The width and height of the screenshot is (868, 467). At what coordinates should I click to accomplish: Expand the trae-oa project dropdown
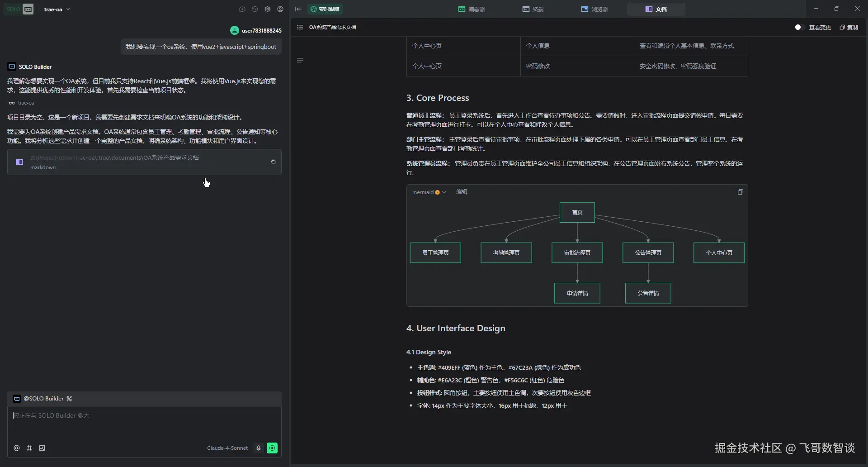click(x=57, y=9)
